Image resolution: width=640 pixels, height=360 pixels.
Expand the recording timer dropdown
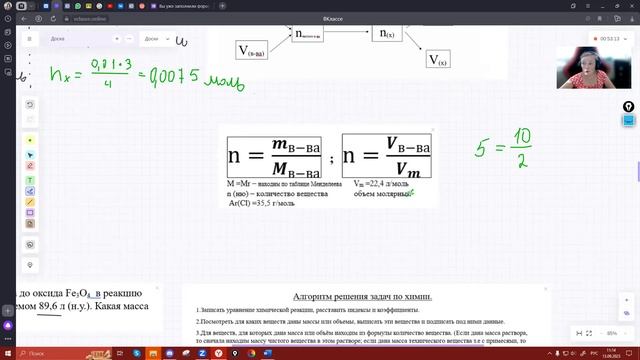(625, 39)
